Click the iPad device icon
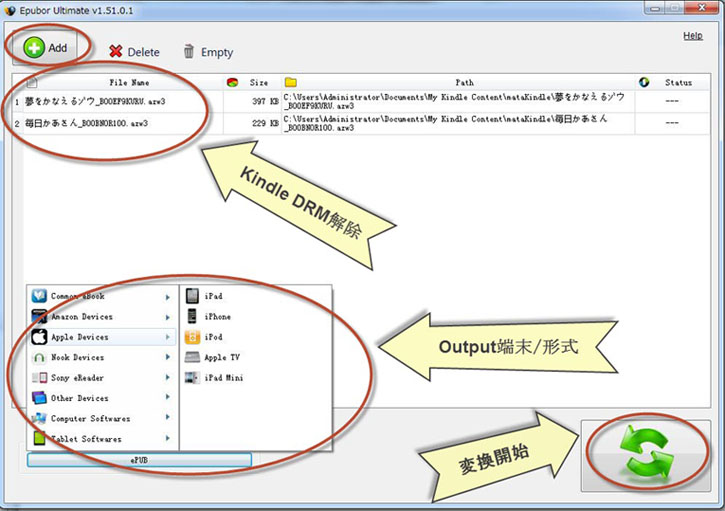 click(x=192, y=296)
